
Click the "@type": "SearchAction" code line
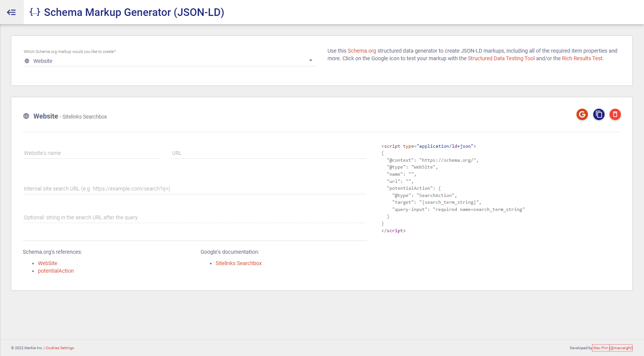[425, 195]
